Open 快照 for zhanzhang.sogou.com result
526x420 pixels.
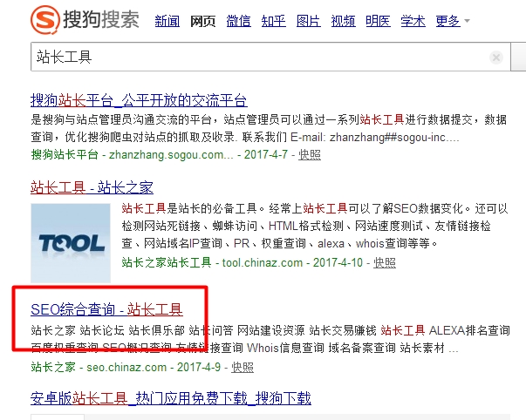[310, 155]
